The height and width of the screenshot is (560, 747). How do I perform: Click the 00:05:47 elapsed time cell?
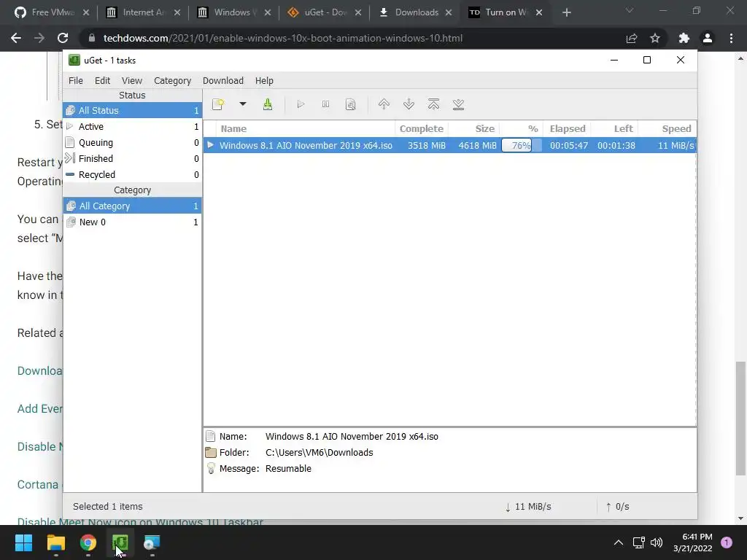569,145
